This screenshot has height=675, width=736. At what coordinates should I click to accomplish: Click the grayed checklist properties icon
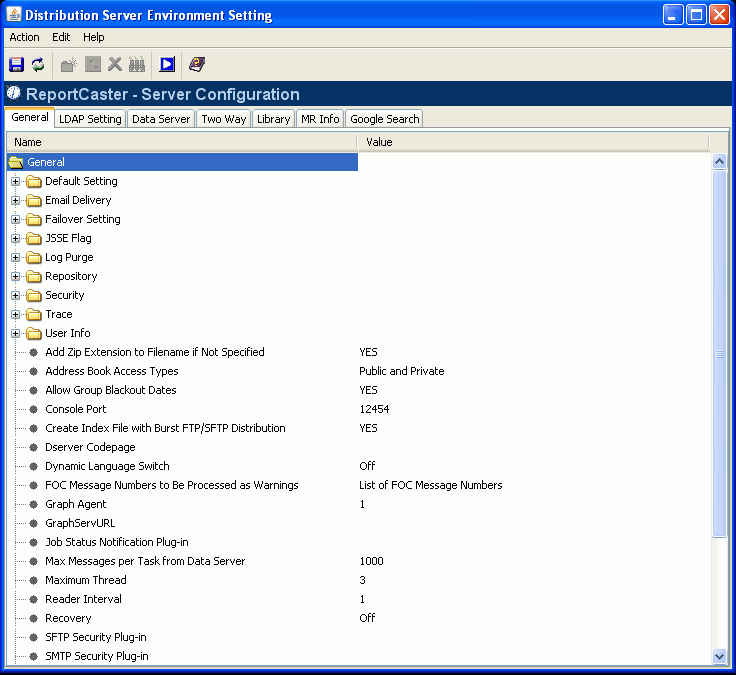92,64
